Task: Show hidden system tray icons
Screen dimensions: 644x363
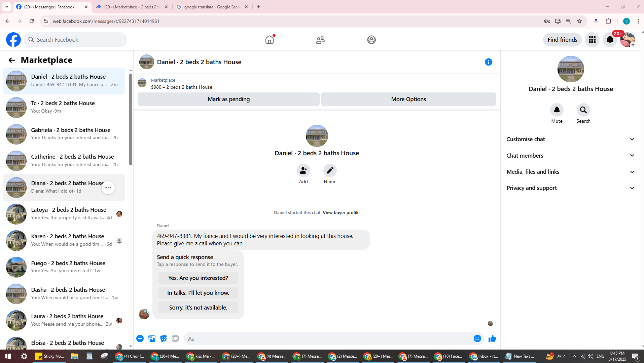Action: pyautogui.click(x=574, y=356)
